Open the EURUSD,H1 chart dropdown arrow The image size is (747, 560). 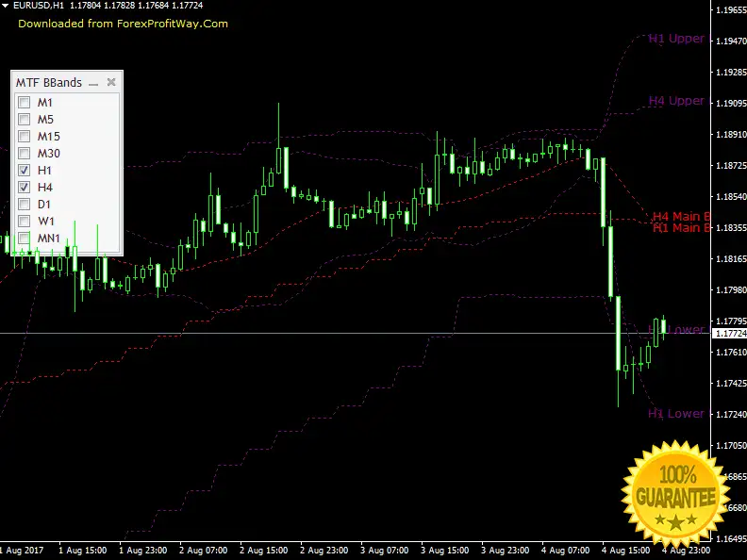click(x=6, y=6)
